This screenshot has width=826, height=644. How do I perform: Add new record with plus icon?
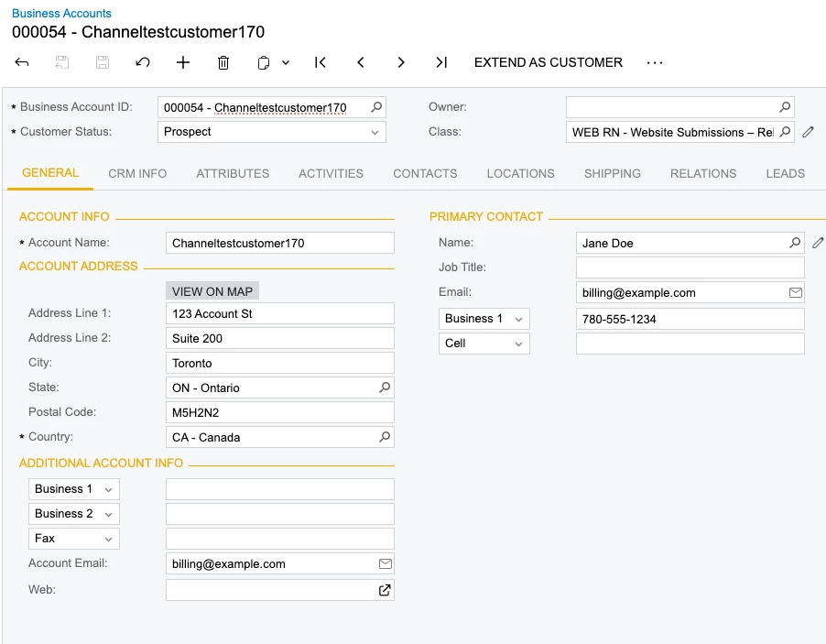tap(183, 62)
